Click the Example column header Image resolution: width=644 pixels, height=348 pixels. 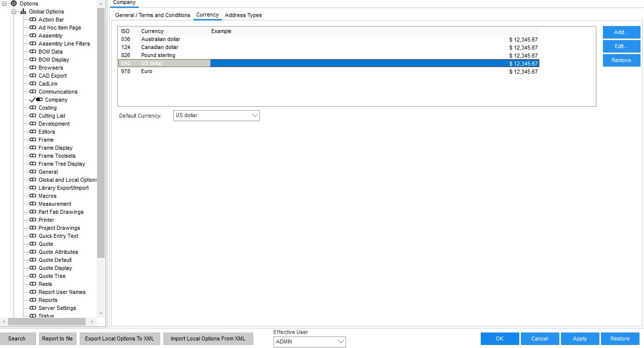(221, 31)
